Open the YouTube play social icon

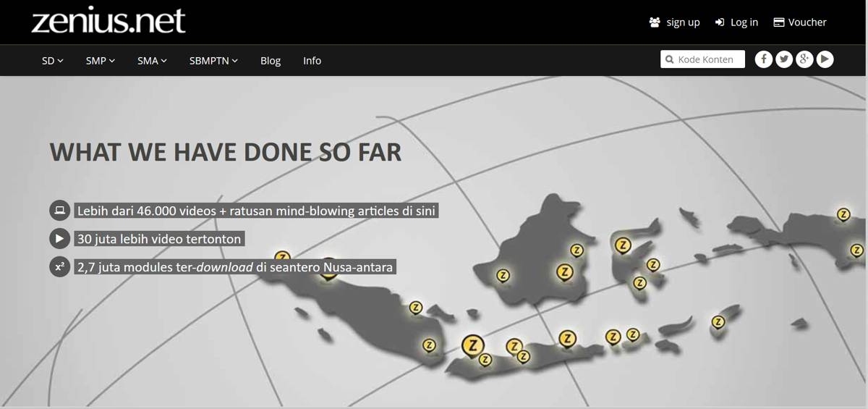tap(825, 59)
